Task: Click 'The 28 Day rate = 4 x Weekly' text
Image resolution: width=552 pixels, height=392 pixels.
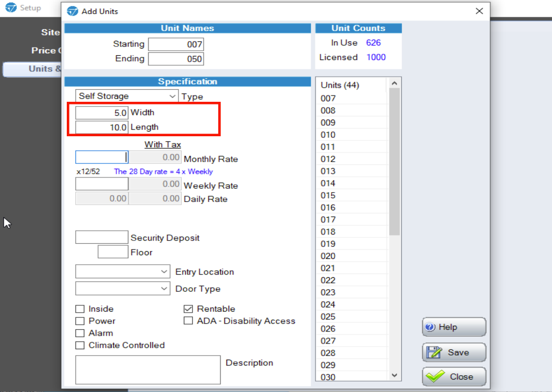Action: 163,172
